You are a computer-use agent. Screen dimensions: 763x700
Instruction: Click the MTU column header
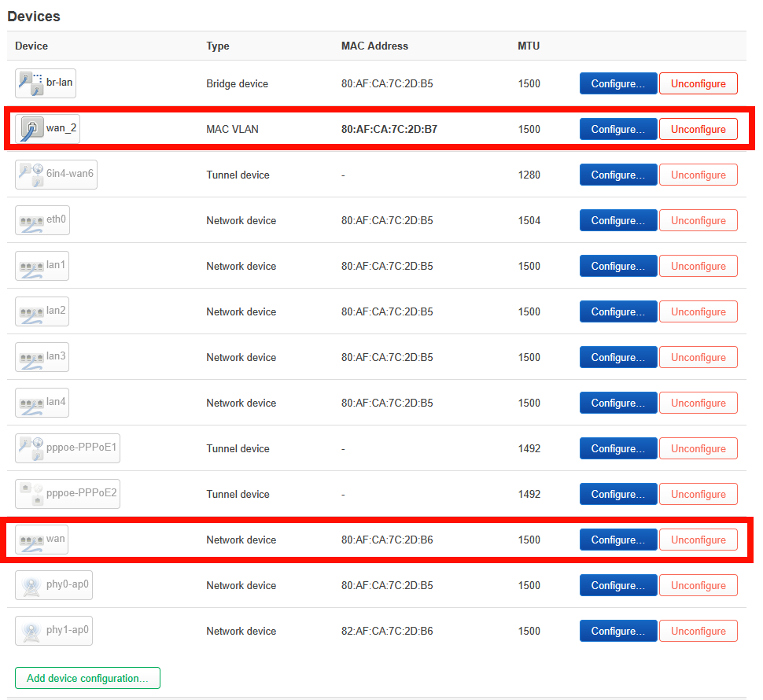pos(529,46)
